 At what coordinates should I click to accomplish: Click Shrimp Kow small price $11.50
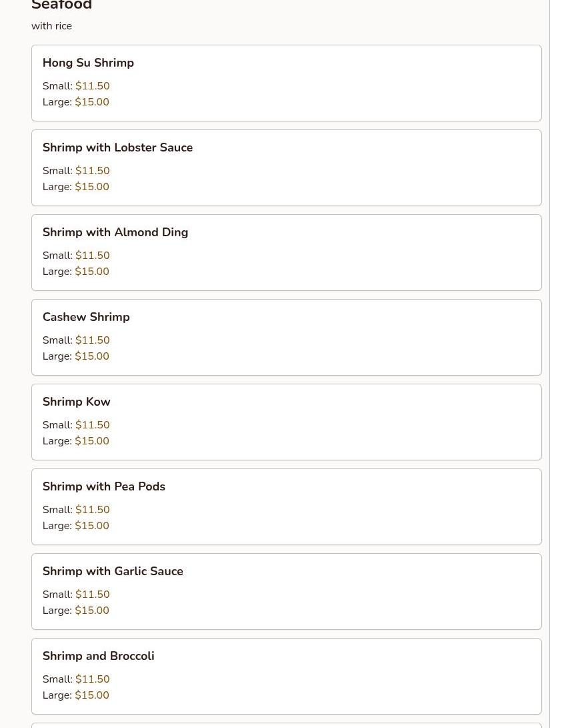click(x=92, y=425)
